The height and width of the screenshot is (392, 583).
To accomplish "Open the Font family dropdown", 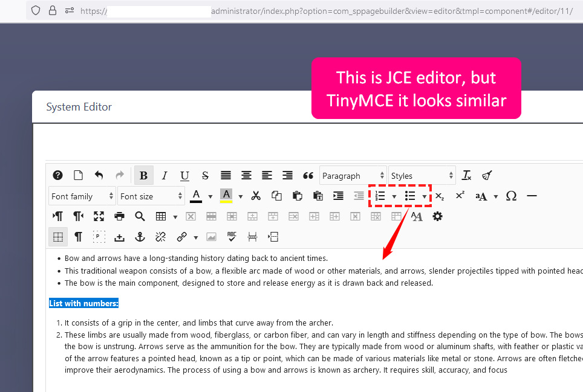I will [x=82, y=196].
